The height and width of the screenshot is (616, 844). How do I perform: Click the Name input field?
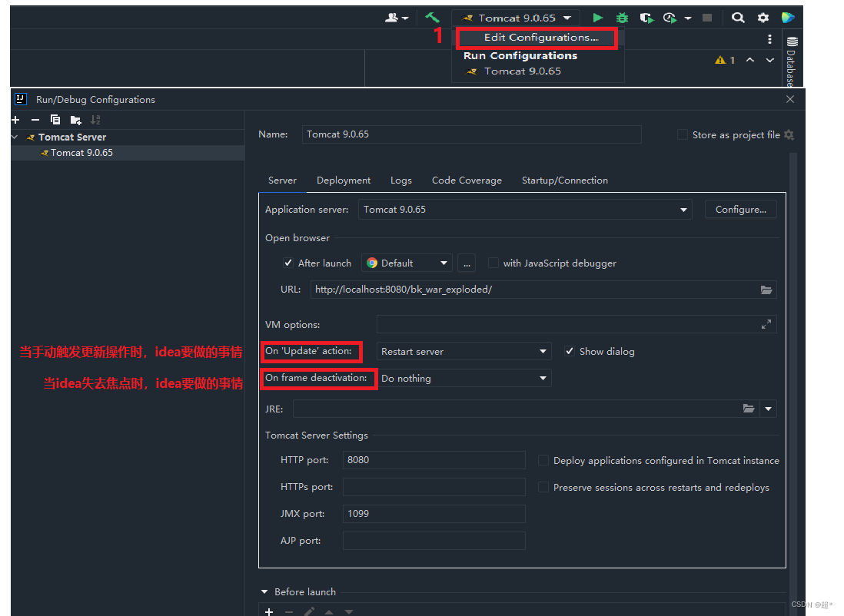pos(471,134)
